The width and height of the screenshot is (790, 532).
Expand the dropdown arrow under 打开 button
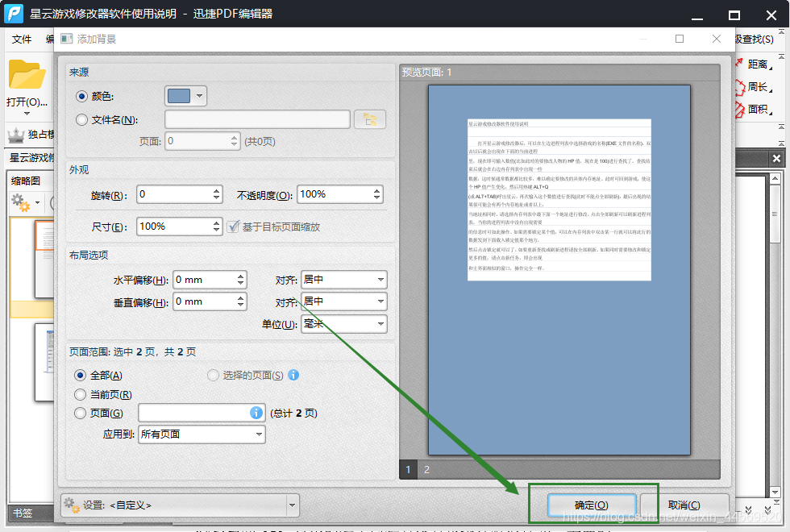tap(27, 114)
